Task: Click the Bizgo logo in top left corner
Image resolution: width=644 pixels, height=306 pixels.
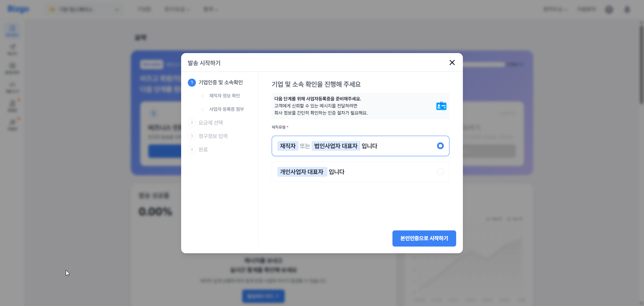Action: [18, 9]
